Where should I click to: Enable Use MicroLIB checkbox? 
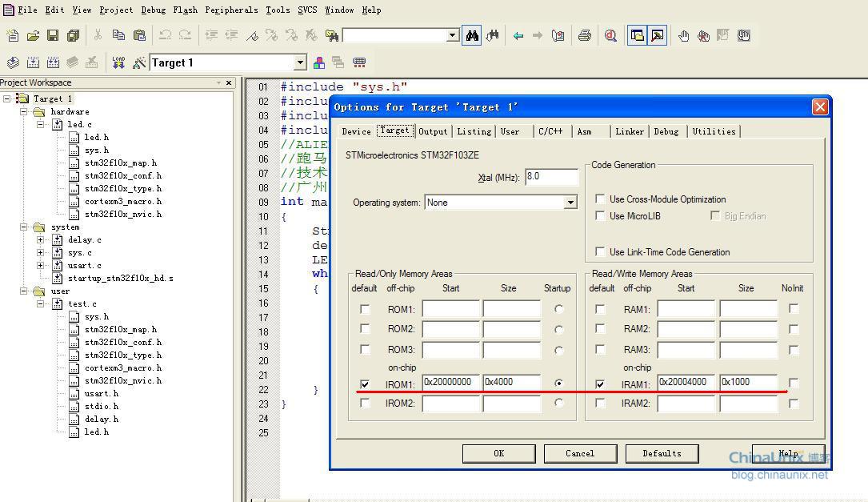click(600, 215)
